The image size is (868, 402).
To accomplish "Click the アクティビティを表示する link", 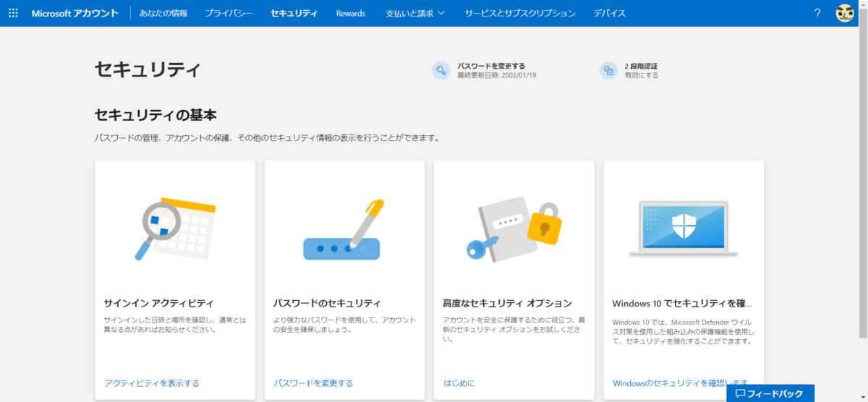I will [152, 383].
